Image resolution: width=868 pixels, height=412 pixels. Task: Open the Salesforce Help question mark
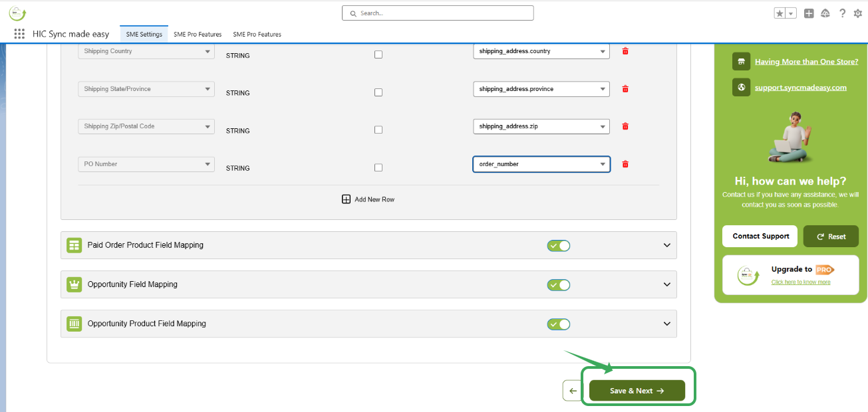[x=842, y=13]
